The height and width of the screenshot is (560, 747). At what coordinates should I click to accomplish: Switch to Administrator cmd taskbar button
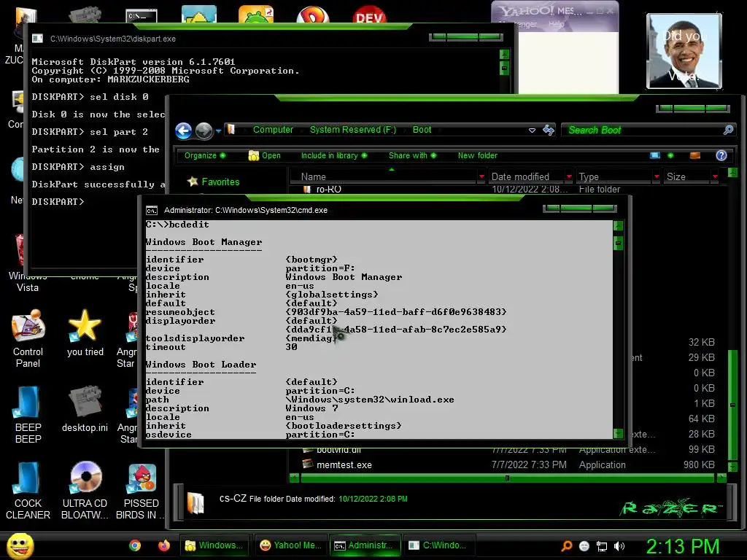(365, 545)
